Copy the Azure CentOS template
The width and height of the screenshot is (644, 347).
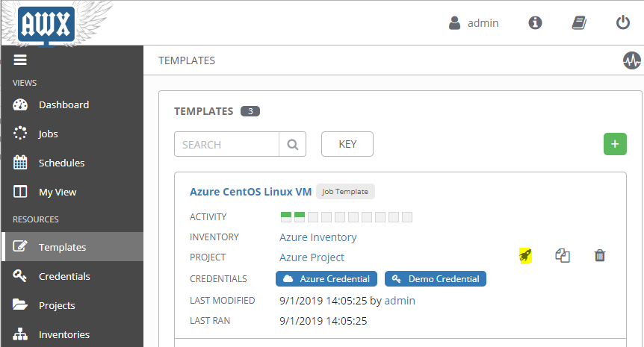(563, 255)
